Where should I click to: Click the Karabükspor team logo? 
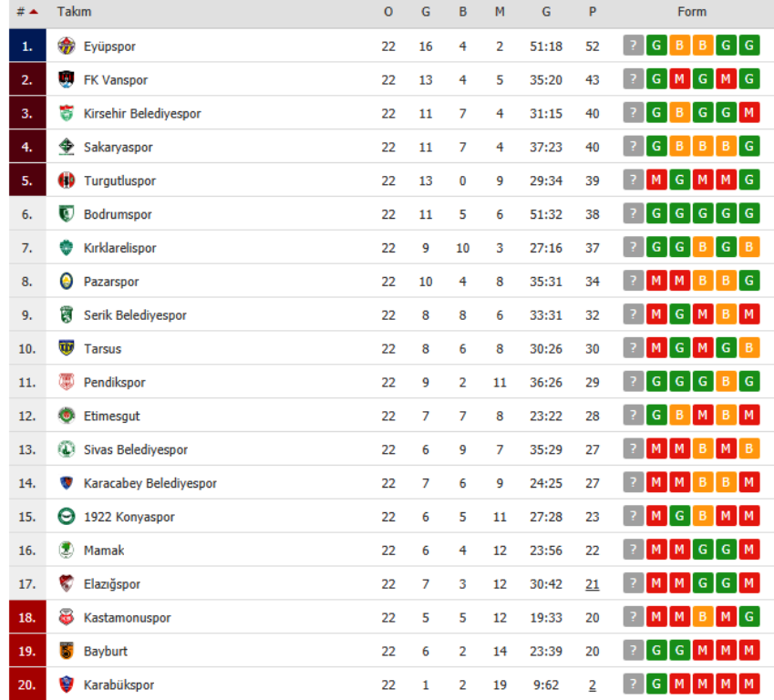pos(66,685)
